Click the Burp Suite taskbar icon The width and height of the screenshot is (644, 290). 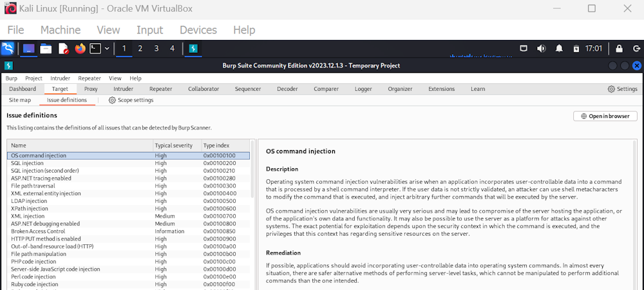193,48
